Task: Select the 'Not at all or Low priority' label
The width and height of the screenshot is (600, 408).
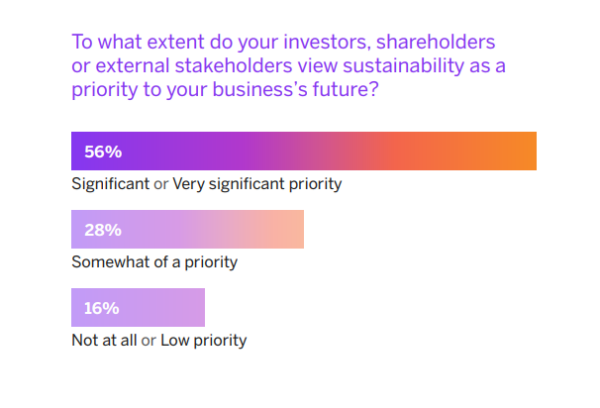Action: 159,340
